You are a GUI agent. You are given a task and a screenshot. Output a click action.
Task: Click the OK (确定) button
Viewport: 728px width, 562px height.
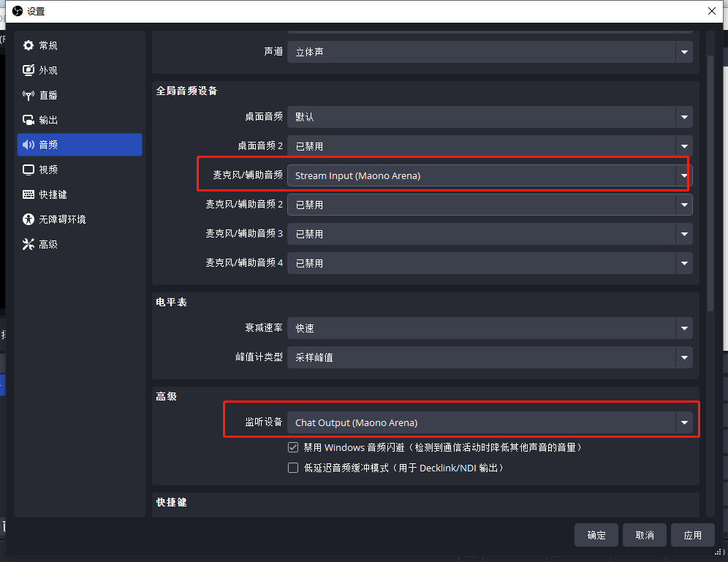point(596,535)
